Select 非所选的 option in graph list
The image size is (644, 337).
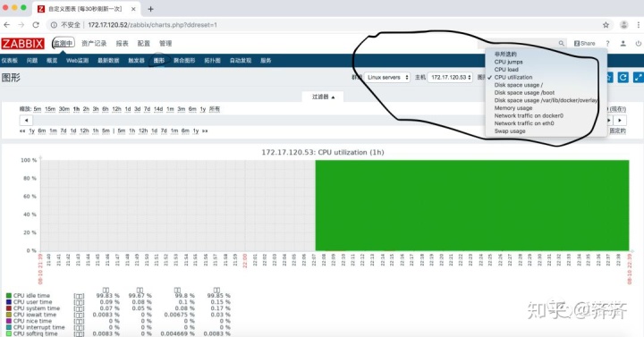pos(505,55)
